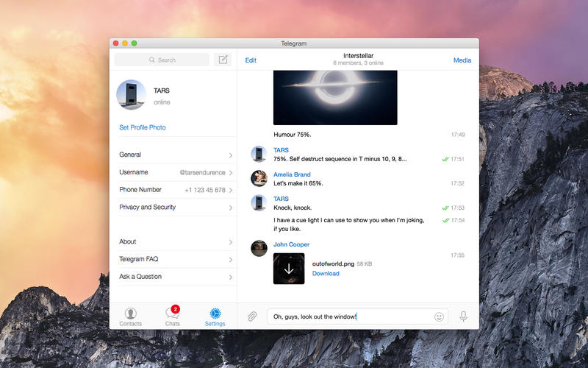Open the Username settings chevron
The image size is (588, 368).
(x=231, y=173)
